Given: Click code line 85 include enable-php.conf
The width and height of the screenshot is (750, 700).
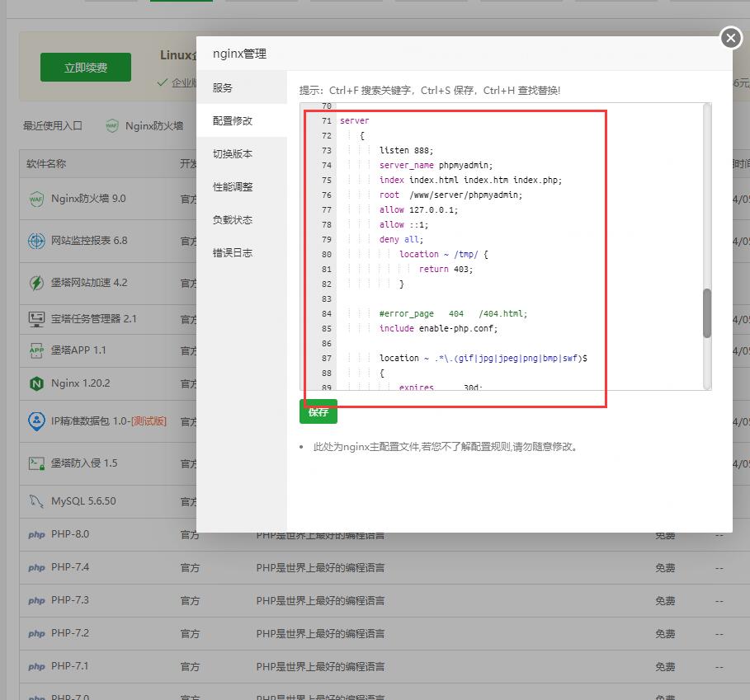Looking at the screenshot, I should coord(438,328).
